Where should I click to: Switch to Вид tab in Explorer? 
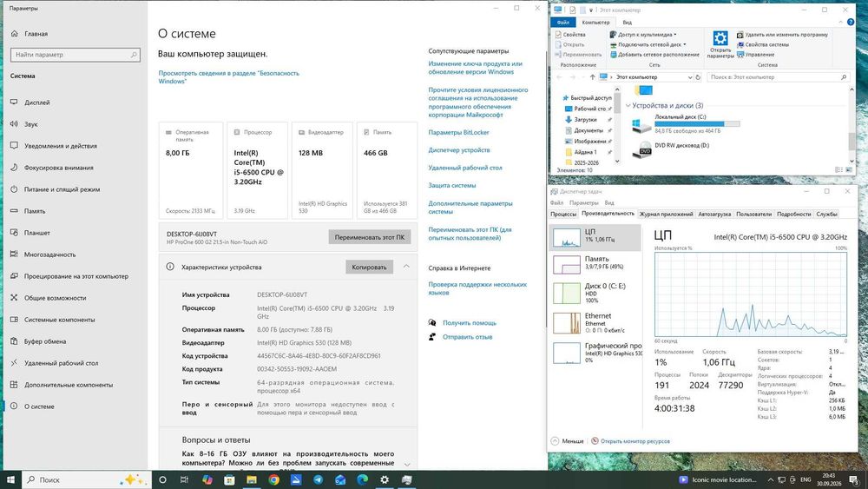(x=628, y=23)
